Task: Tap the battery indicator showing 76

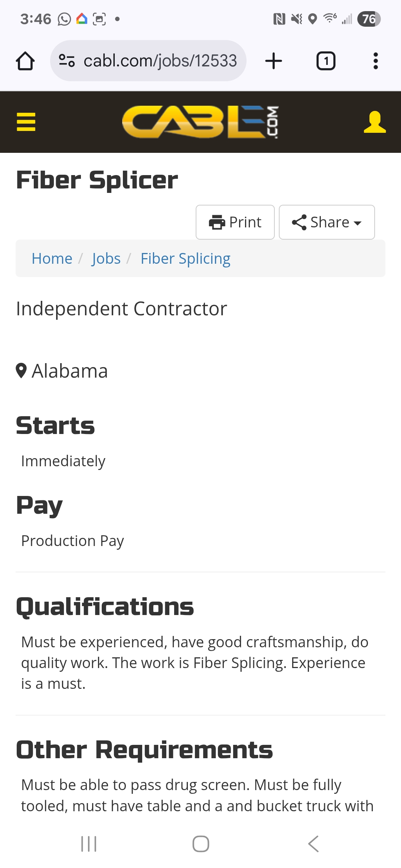Action: pos(369,19)
